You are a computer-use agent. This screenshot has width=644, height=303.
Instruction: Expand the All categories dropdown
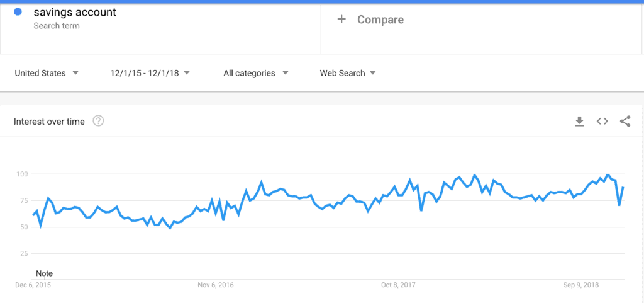pos(256,73)
